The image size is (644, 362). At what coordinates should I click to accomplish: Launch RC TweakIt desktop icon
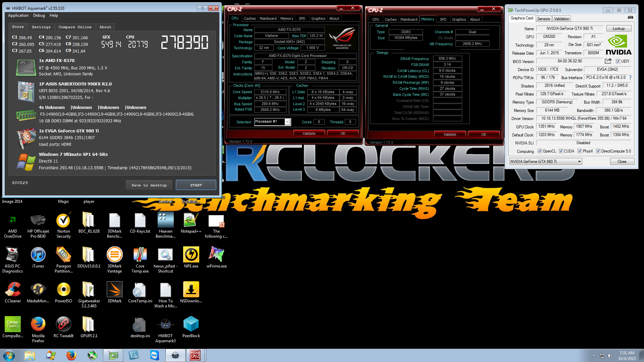coord(64,327)
